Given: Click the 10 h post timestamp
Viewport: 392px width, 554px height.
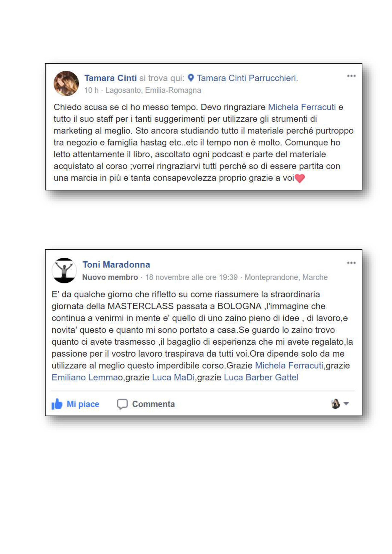Looking at the screenshot, I should pyautogui.click(x=91, y=90).
